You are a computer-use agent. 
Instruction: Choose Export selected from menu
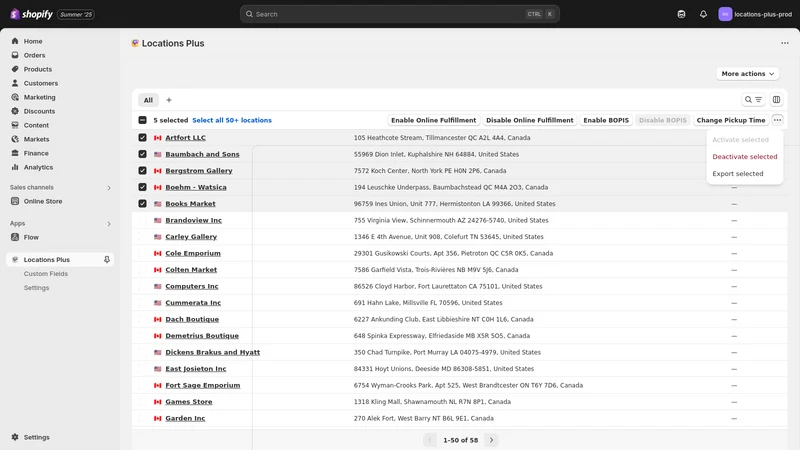tap(738, 174)
